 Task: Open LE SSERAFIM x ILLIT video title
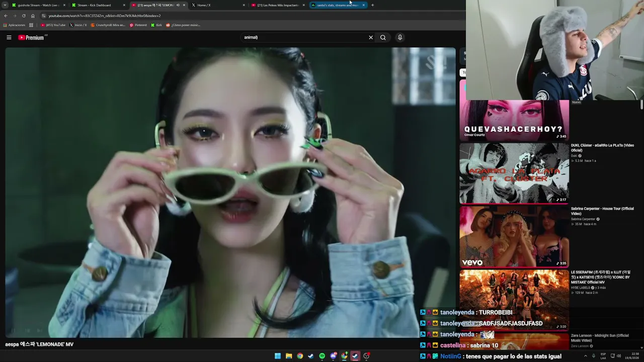coord(601,277)
